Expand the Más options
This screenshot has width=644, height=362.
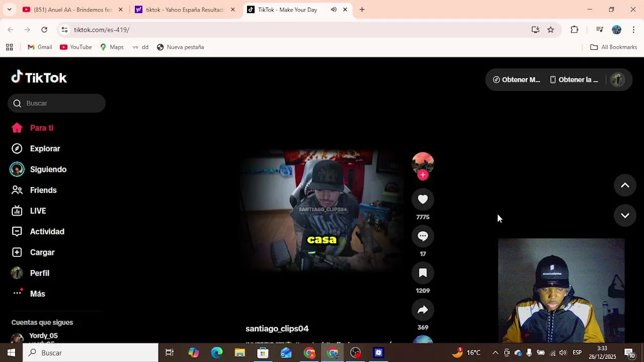click(28, 294)
